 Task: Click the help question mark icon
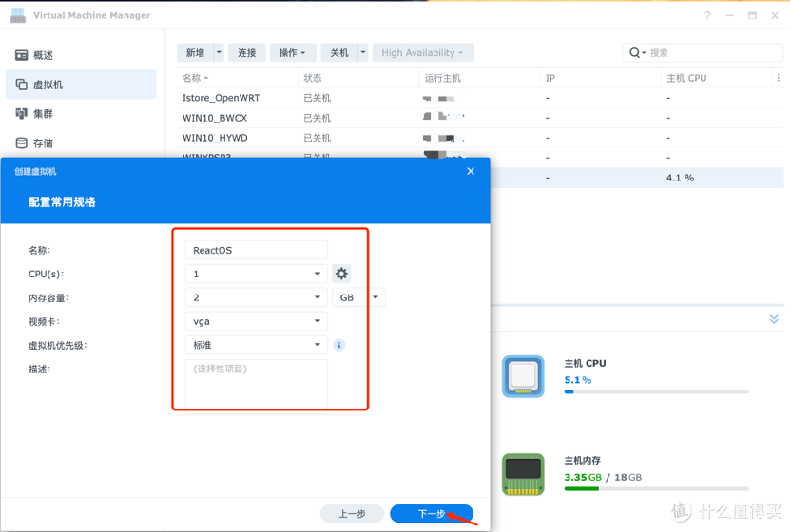click(707, 15)
